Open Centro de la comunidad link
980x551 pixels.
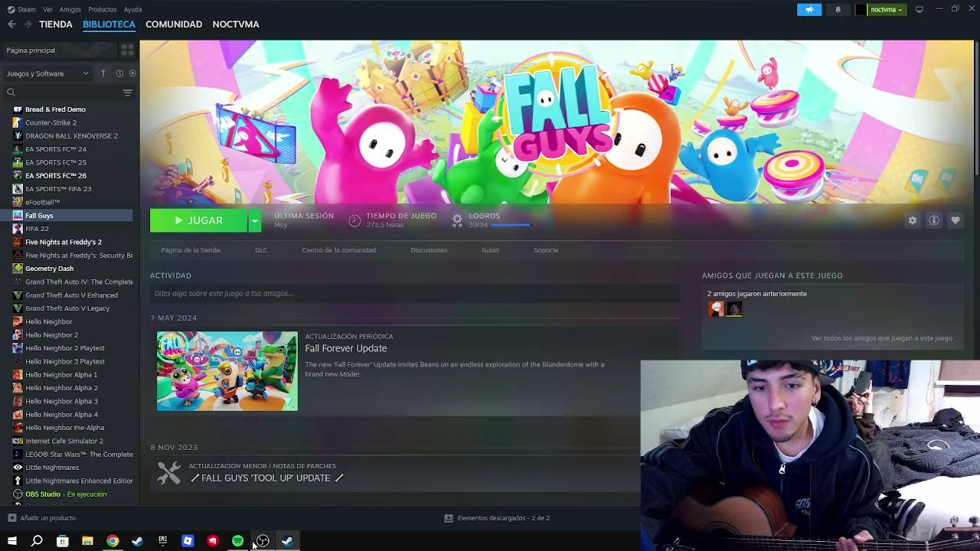pos(338,250)
